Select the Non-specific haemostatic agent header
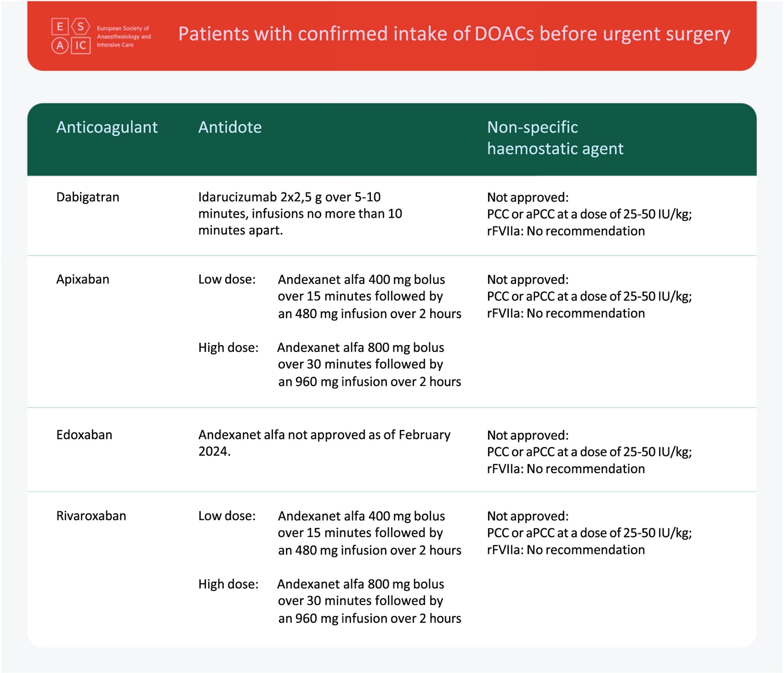Viewport: 784px width, 673px height. coord(555,138)
